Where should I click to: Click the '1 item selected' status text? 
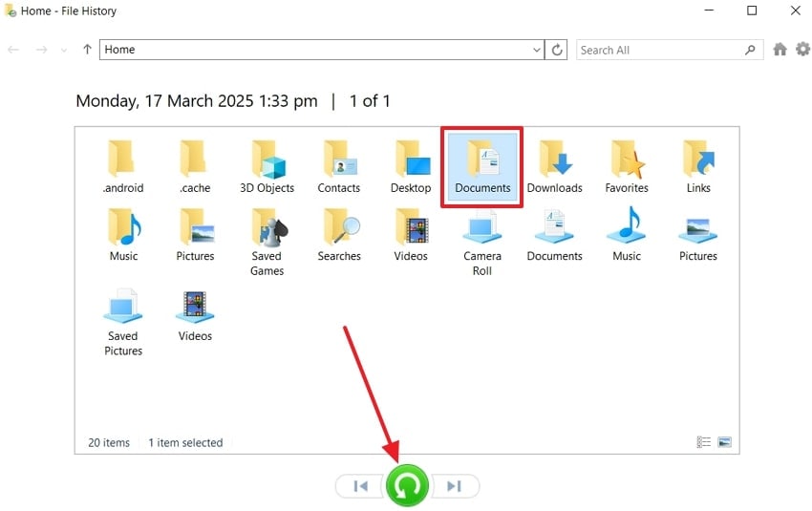click(185, 442)
